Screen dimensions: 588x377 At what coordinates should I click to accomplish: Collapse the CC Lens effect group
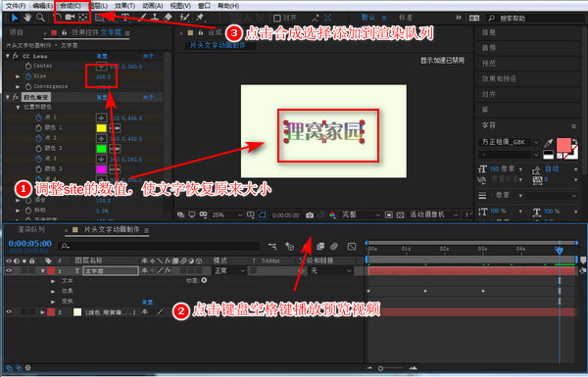click(8, 56)
